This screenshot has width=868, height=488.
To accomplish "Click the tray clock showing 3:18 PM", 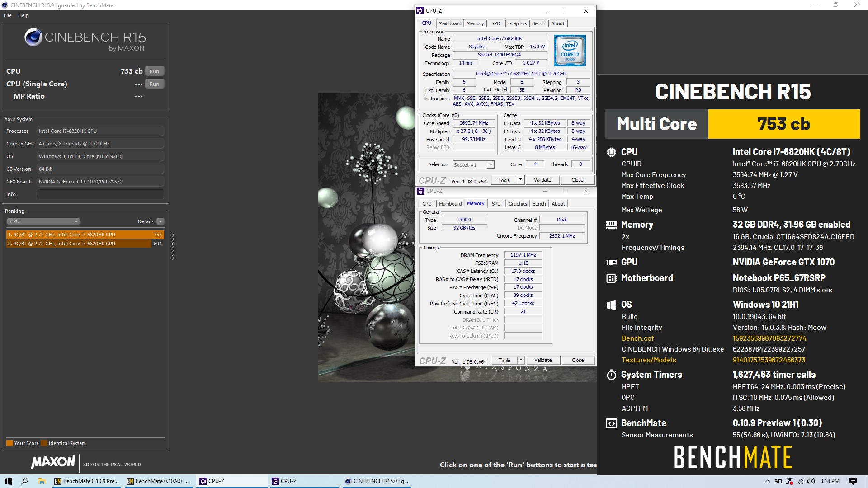I will coord(830,481).
